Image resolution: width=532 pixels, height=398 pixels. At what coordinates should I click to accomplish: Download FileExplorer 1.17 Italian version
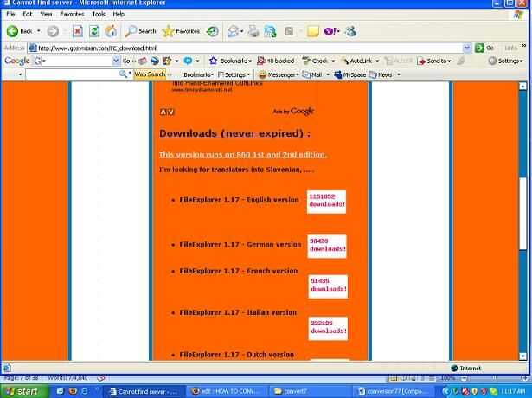tap(238, 312)
